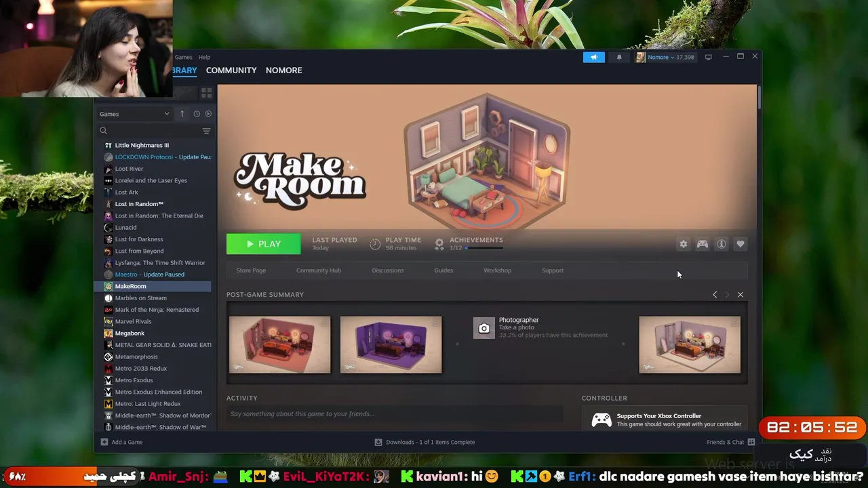Go to previous post-game summary item
The width and height of the screenshot is (868, 488).
coord(715,295)
